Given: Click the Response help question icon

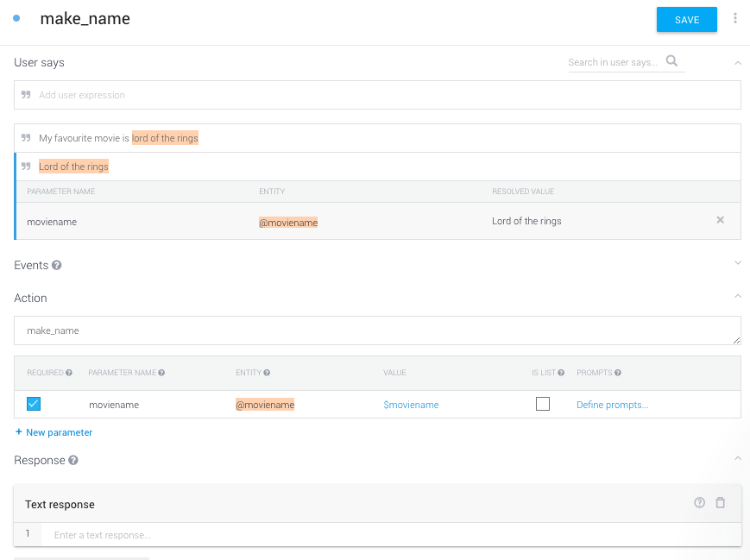Looking at the screenshot, I should pos(73,460).
